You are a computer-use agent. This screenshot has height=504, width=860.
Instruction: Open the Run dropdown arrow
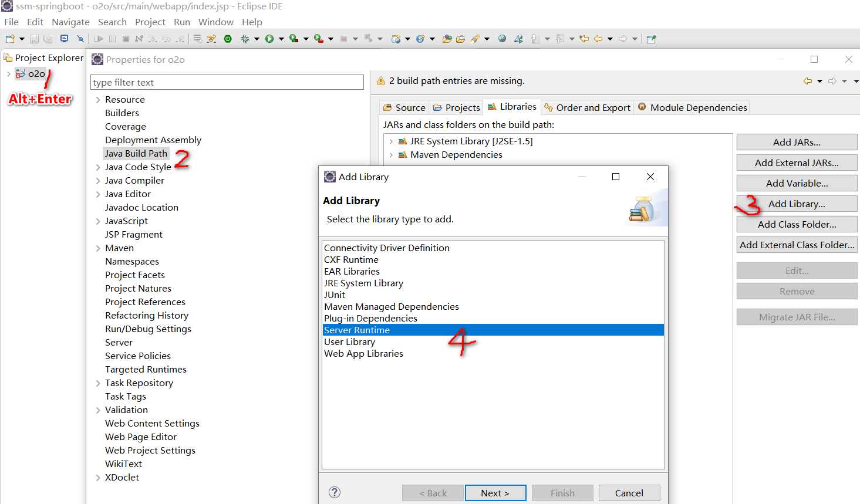click(x=281, y=39)
